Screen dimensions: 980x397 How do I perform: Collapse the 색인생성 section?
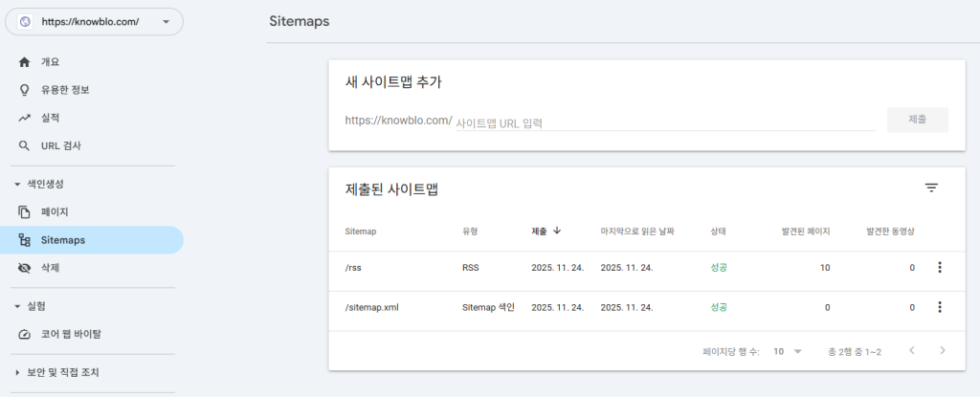click(17, 184)
